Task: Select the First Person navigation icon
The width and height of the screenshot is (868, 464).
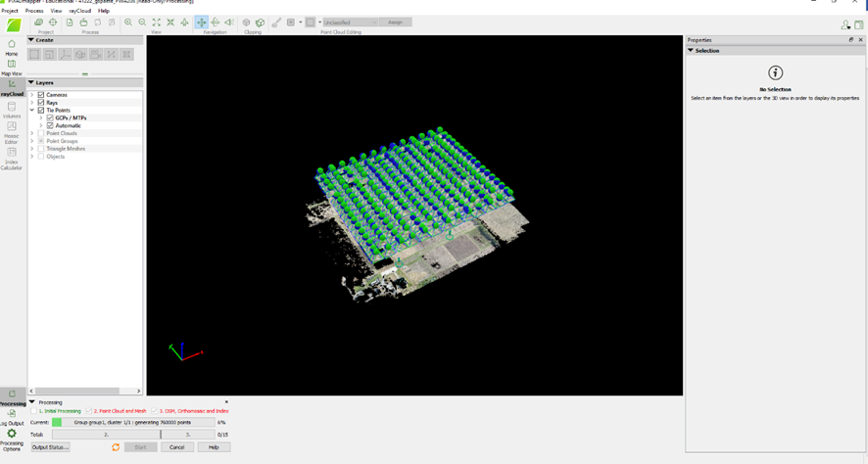Action: pyautogui.click(x=229, y=23)
